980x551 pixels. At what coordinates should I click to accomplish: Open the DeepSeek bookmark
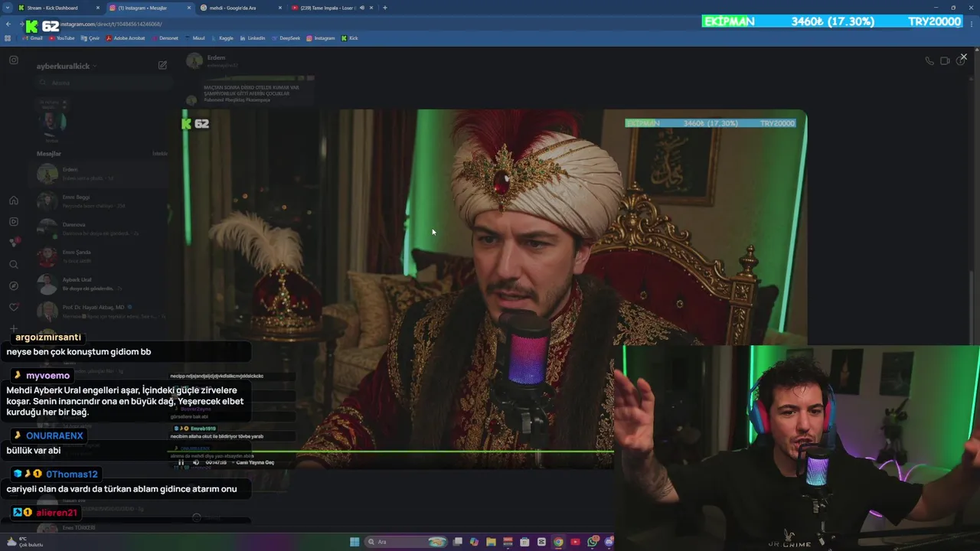coord(286,37)
